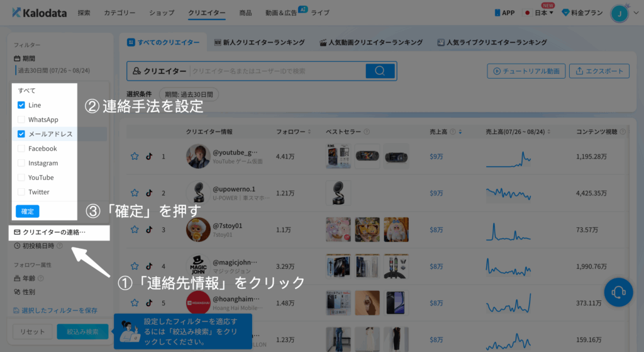Switch to 新人クリエイターランキング tab
This screenshot has height=352, width=644.
click(x=260, y=42)
